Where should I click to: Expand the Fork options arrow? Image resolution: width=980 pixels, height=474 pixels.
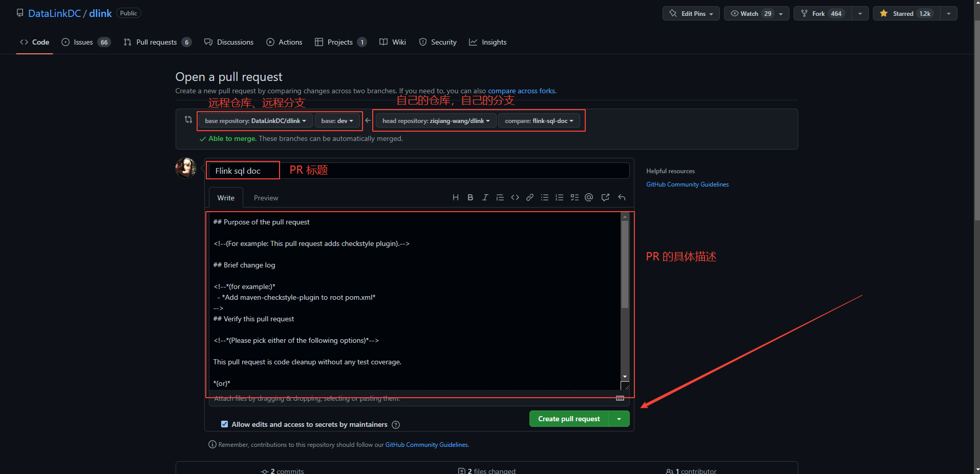click(860, 13)
